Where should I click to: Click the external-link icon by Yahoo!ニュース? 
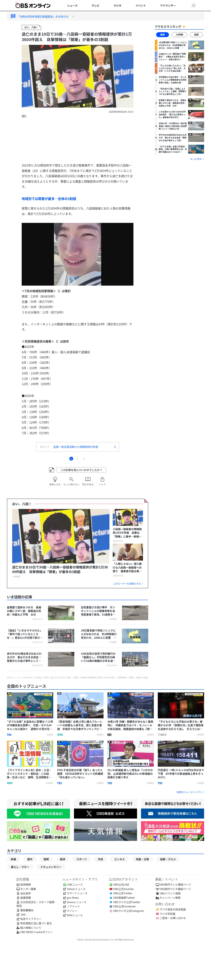point(64,889)
